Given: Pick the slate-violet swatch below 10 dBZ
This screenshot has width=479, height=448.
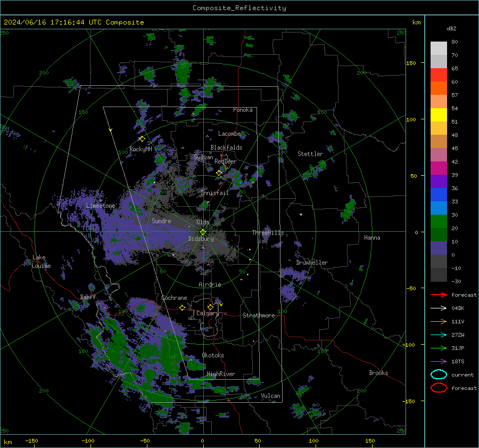Looking at the screenshot, I should click(439, 248).
